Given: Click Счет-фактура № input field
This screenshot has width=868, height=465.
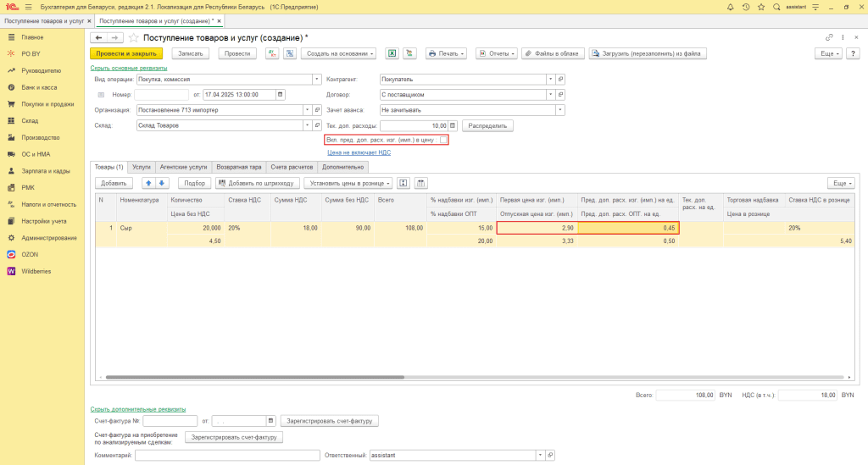Looking at the screenshot, I should pos(170,421).
